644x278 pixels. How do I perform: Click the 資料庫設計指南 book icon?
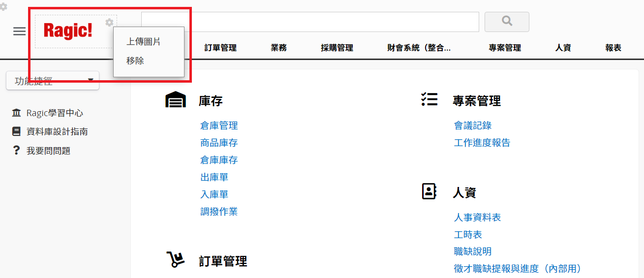tap(17, 131)
